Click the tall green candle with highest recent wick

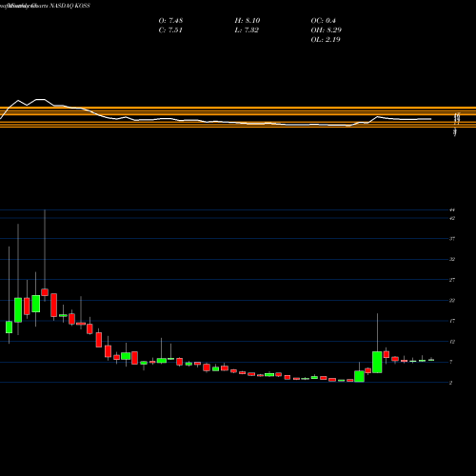(x=377, y=362)
